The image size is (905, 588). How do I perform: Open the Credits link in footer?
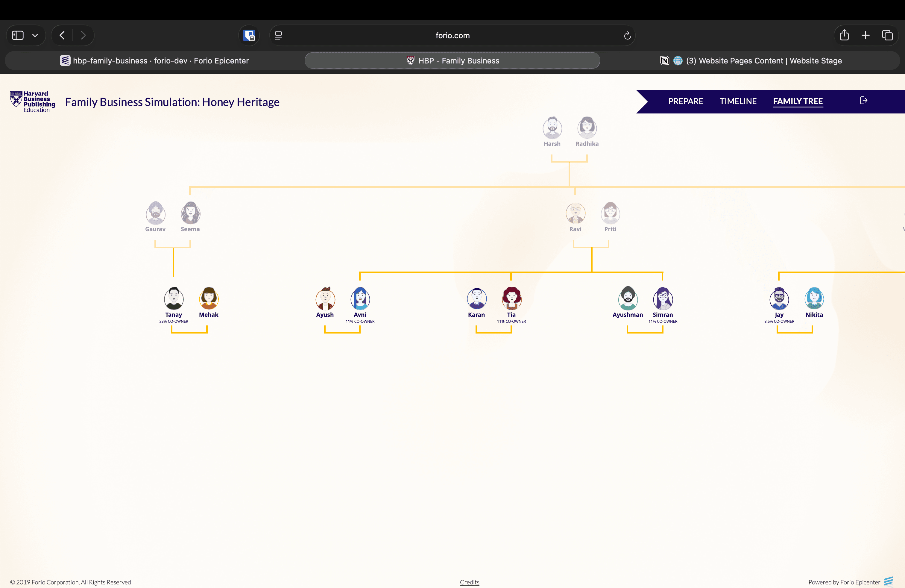(x=469, y=582)
